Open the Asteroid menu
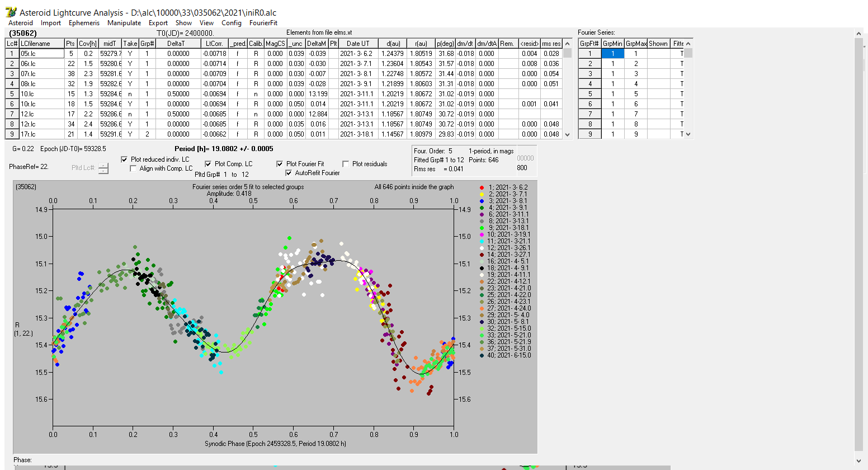This screenshot has width=868, height=470. [21, 23]
